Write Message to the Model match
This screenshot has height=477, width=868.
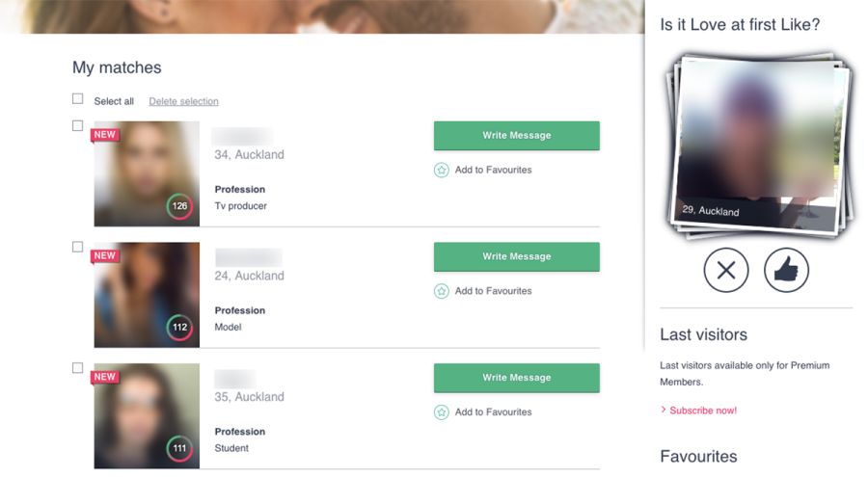516,256
